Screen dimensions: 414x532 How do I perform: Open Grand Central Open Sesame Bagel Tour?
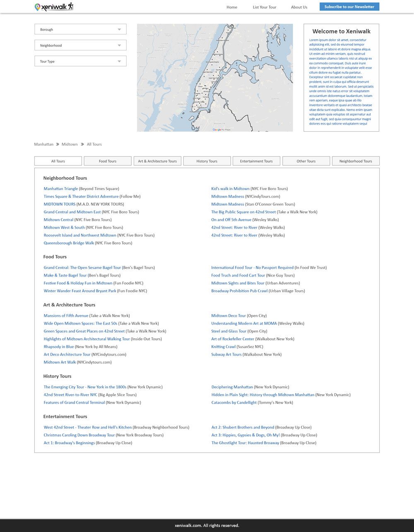pos(82,268)
